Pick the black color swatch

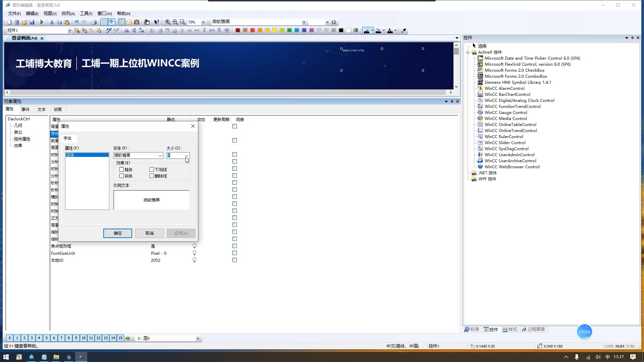341,31
